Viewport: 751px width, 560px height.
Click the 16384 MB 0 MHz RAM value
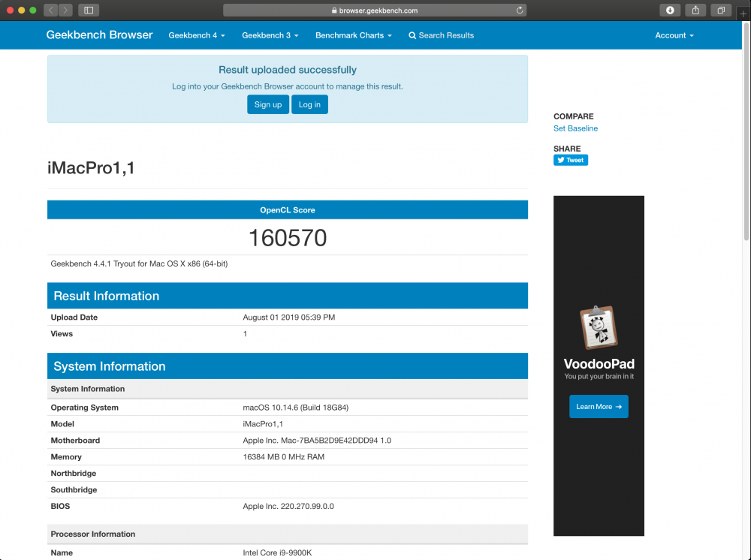(284, 457)
